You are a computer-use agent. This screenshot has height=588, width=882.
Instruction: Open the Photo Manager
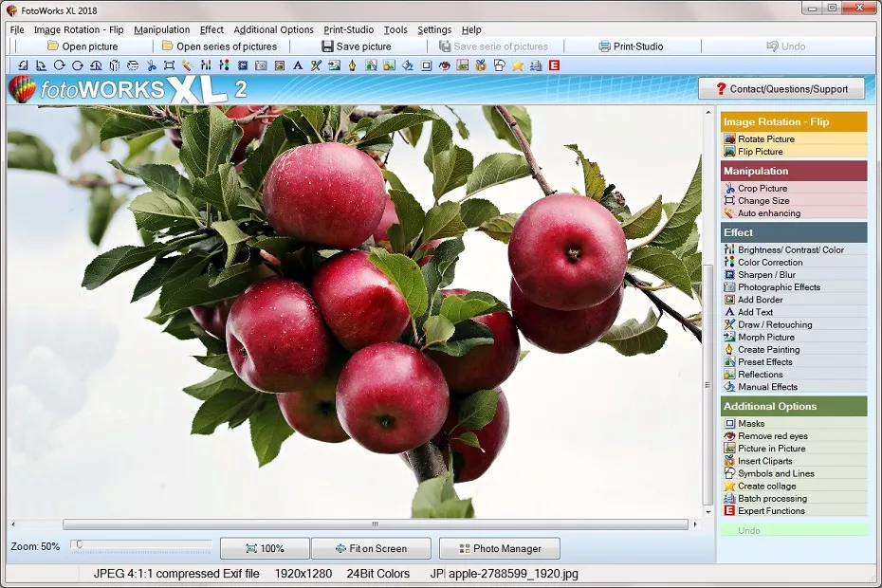click(x=500, y=548)
